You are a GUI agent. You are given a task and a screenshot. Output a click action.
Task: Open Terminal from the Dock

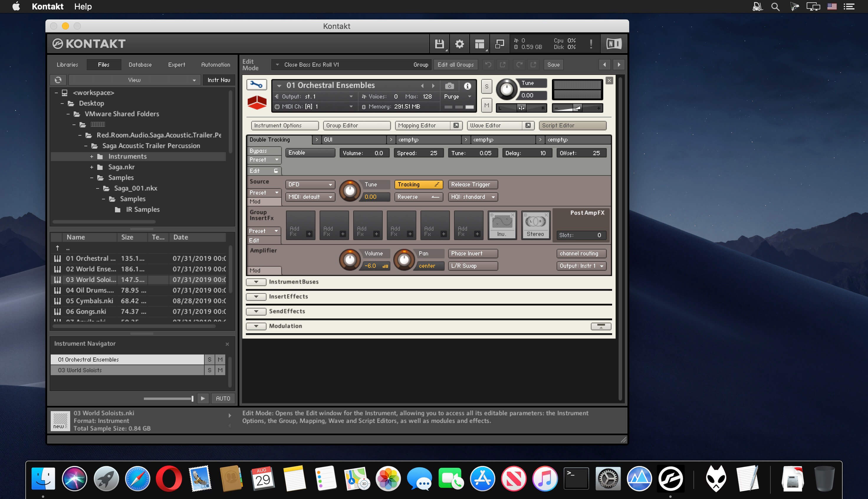coord(576,478)
